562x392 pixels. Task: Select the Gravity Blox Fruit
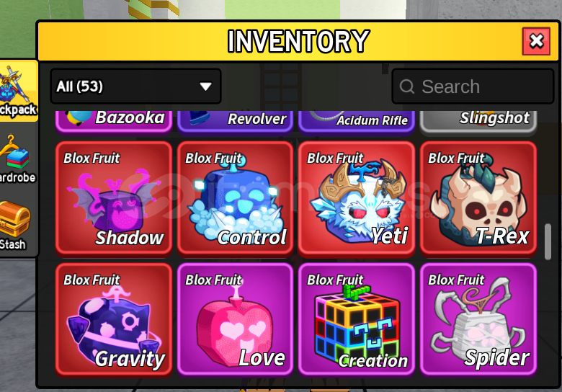click(x=114, y=320)
